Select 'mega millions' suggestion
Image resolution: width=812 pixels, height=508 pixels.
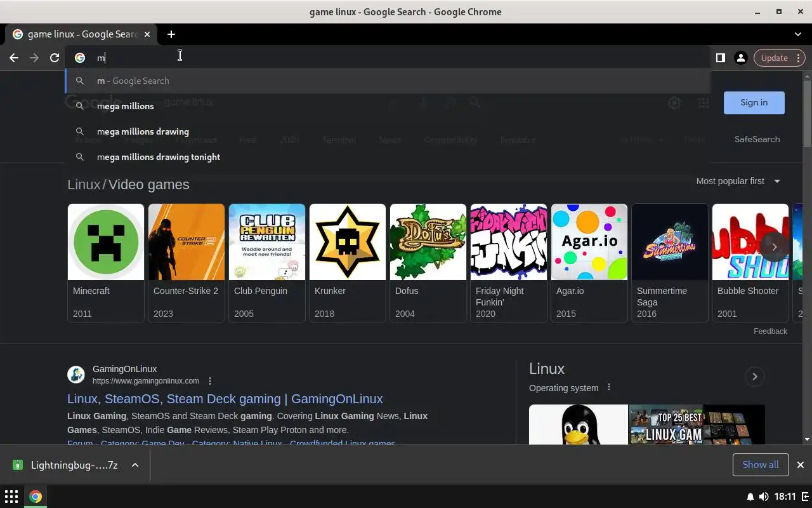pyautogui.click(x=388, y=106)
